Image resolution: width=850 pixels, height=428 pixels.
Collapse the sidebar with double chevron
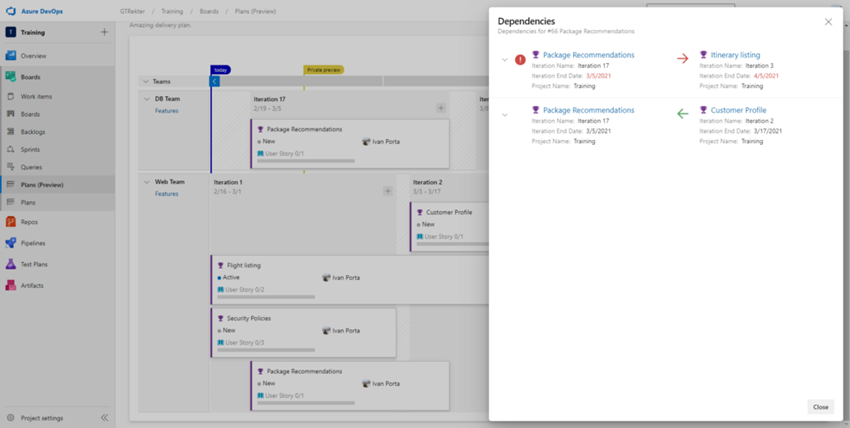tap(105, 418)
